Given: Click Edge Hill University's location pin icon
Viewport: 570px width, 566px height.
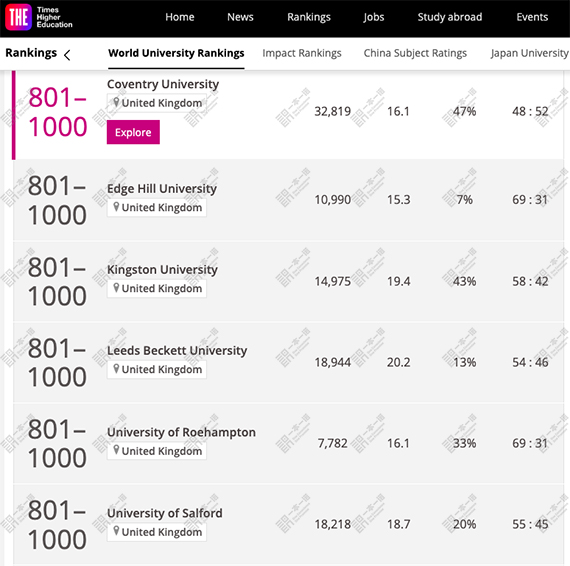Looking at the screenshot, I should [116, 207].
